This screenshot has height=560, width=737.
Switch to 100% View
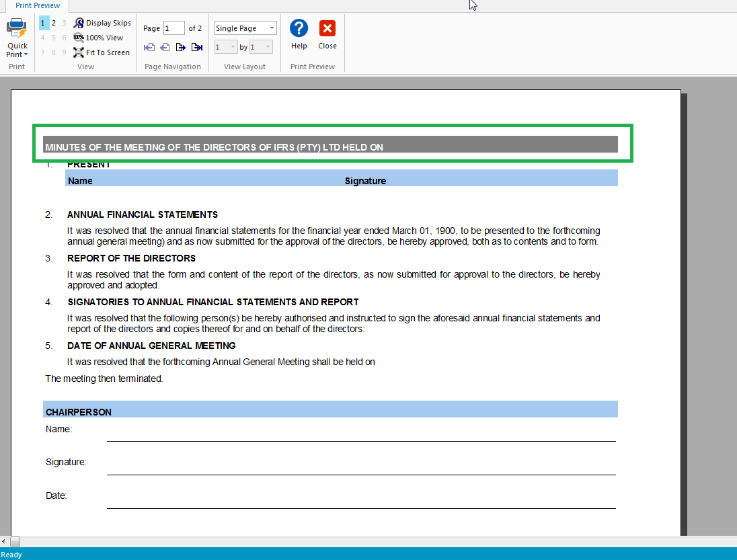[98, 38]
